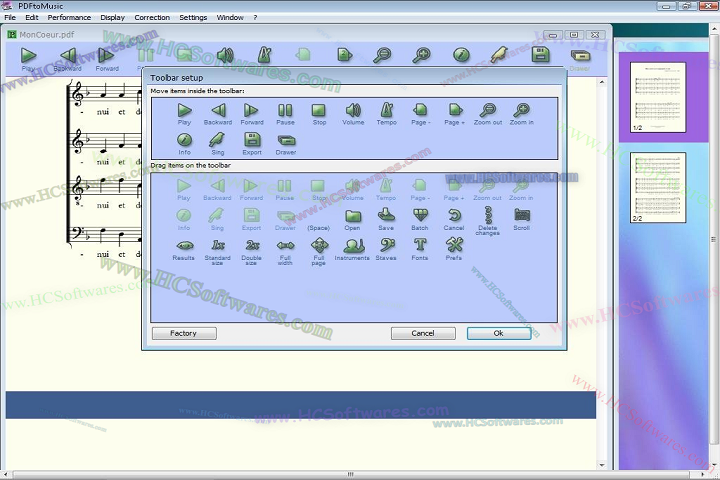
Task: Click the Cancel button in Toolbar setup
Action: [x=423, y=333]
